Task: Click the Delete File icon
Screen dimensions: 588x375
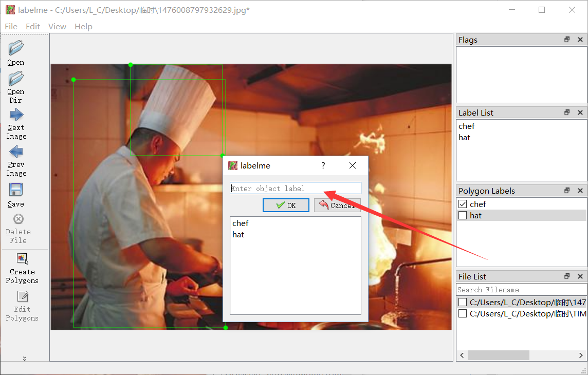Action: point(19,219)
